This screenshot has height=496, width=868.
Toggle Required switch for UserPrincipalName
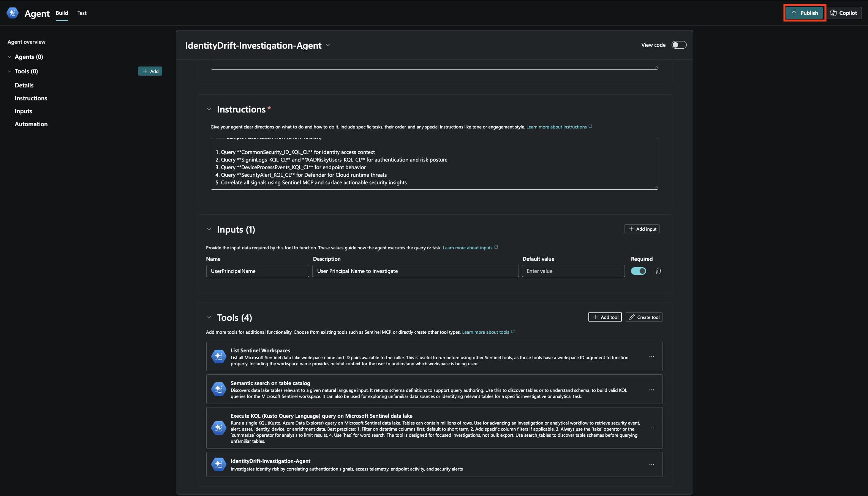[639, 271]
